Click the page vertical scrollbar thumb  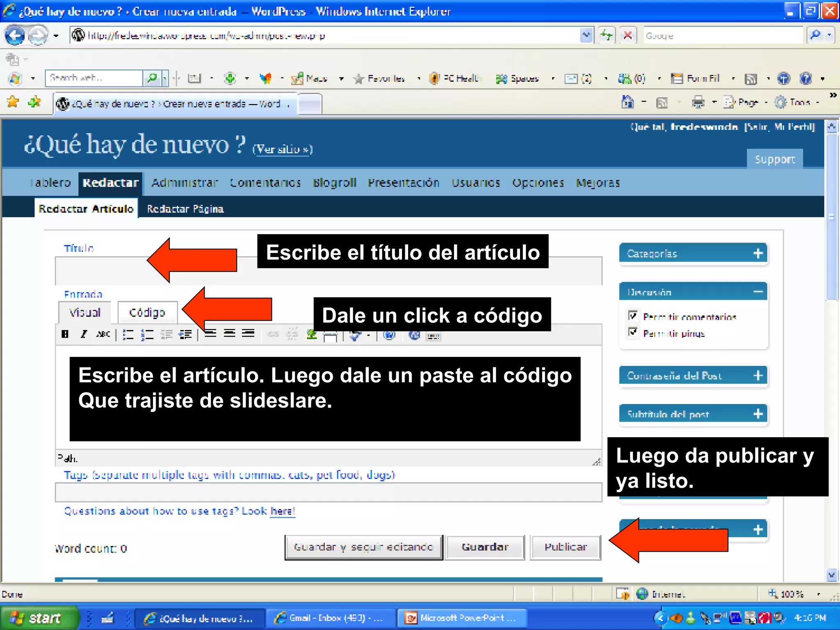tap(831, 217)
